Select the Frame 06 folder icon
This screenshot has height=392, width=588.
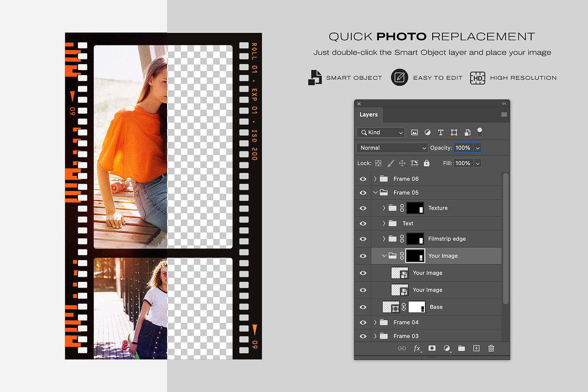coord(384,179)
